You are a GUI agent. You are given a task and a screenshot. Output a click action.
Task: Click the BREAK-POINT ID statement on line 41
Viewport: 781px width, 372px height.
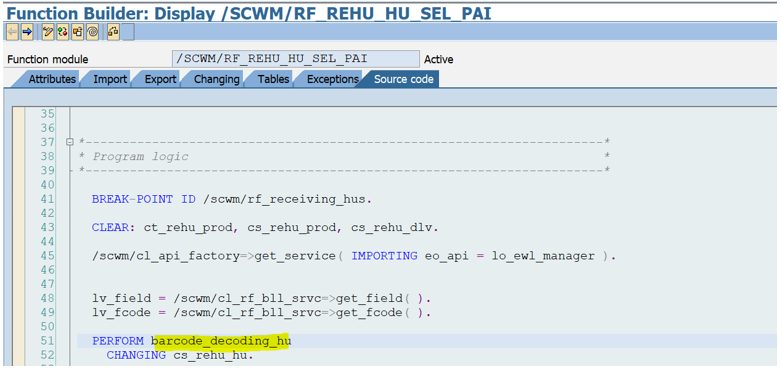pyautogui.click(x=232, y=200)
